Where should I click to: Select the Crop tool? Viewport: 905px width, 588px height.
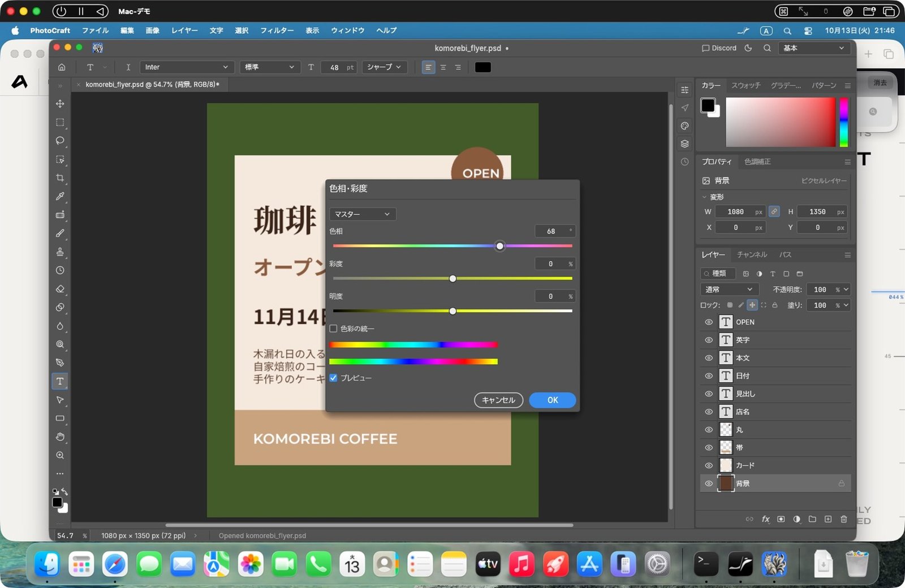click(60, 178)
